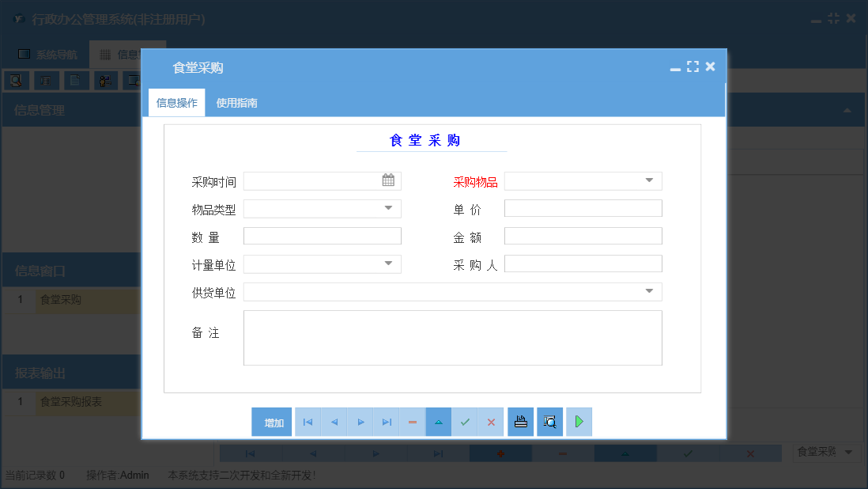Click 当前记录数 0 in status bar
The image size is (868, 489).
[35, 476]
